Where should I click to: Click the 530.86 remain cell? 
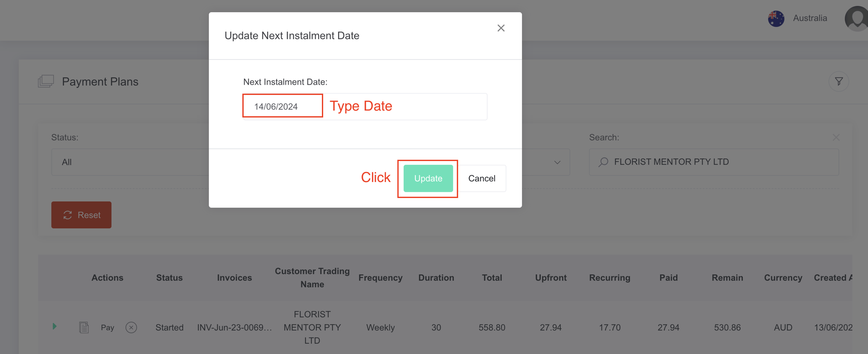[x=727, y=327]
